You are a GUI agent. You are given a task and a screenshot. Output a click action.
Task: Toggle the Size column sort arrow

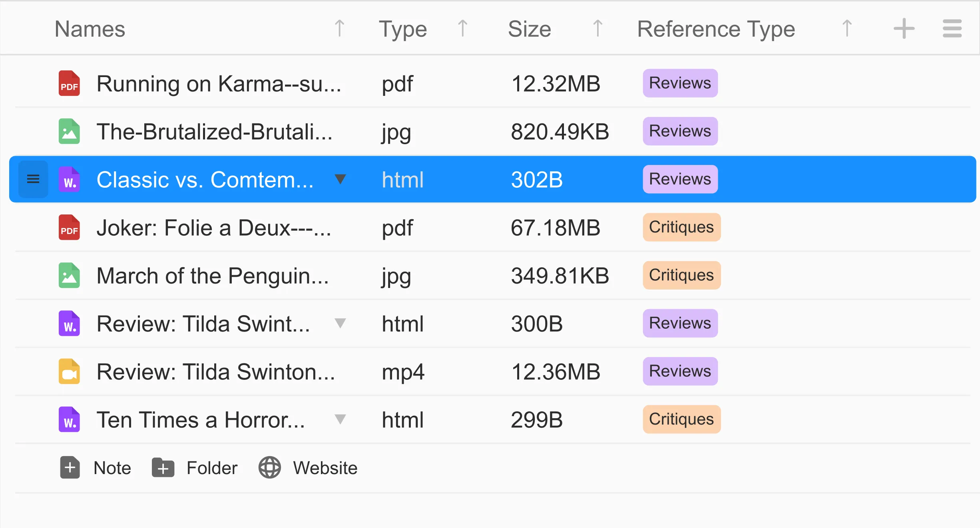point(598,29)
